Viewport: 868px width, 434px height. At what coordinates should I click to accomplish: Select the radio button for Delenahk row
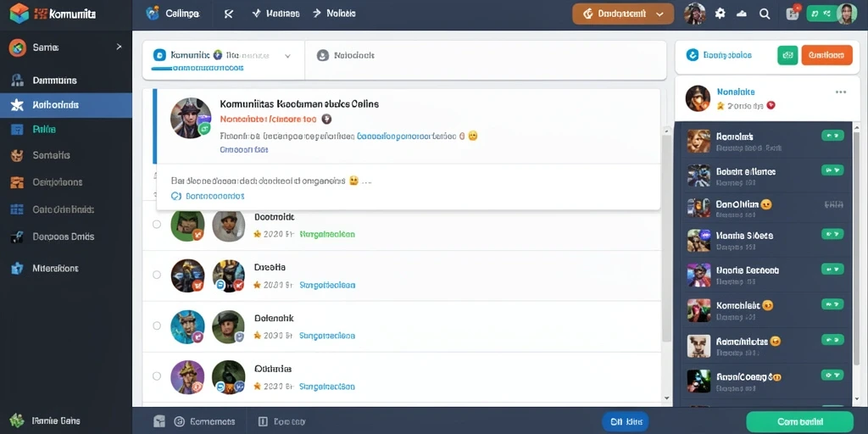[x=157, y=325]
